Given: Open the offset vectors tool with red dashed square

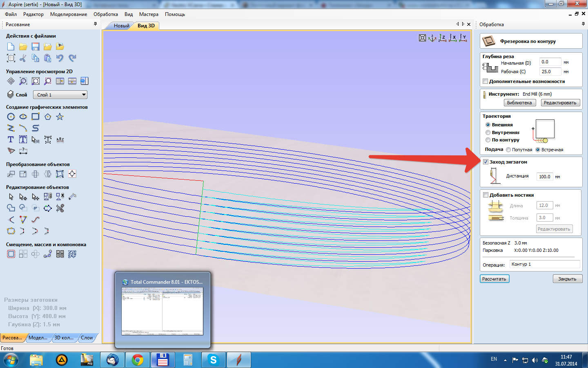Looking at the screenshot, I should 11,254.
